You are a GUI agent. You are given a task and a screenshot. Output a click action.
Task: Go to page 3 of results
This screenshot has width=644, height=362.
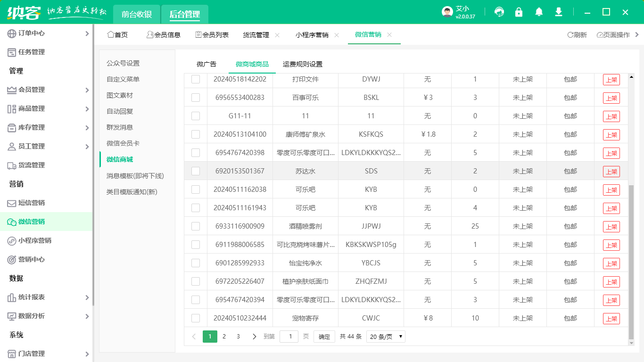[x=238, y=337]
